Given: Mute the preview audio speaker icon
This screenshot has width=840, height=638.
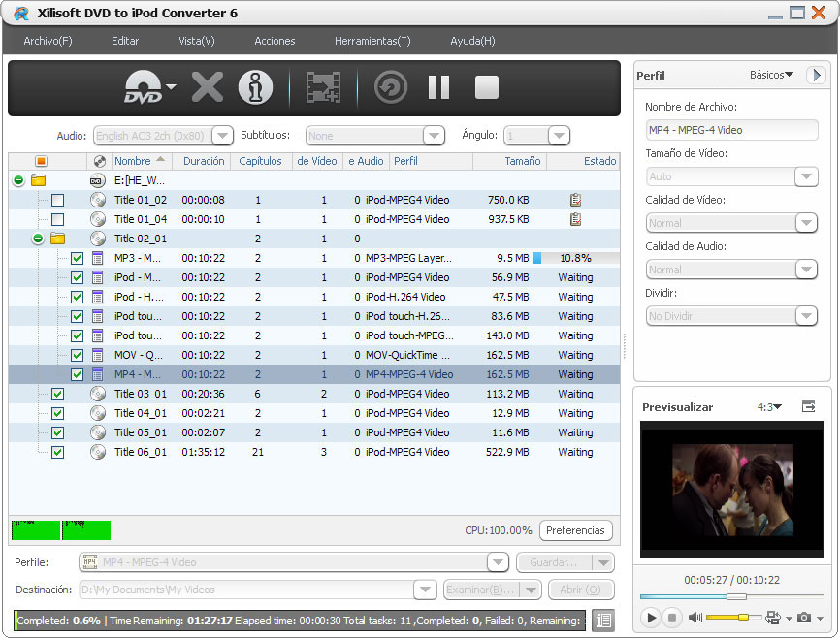Looking at the screenshot, I should click(695, 618).
